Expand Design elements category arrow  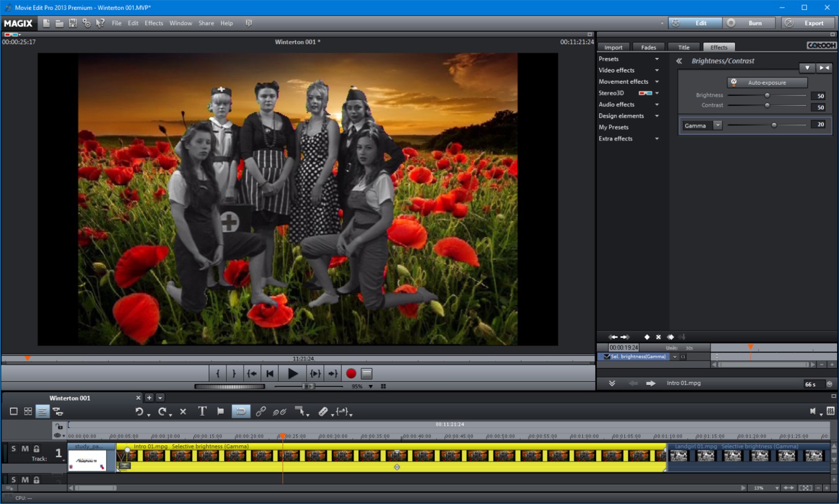pyautogui.click(x=657, y=116)
